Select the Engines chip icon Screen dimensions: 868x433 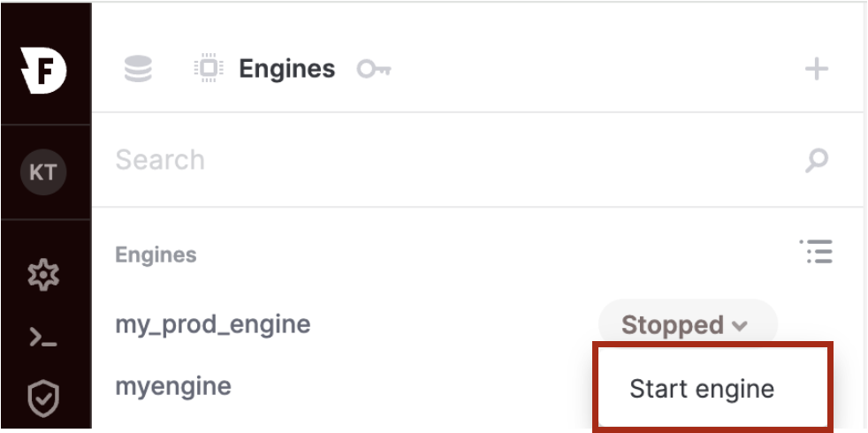coord(209,69)
